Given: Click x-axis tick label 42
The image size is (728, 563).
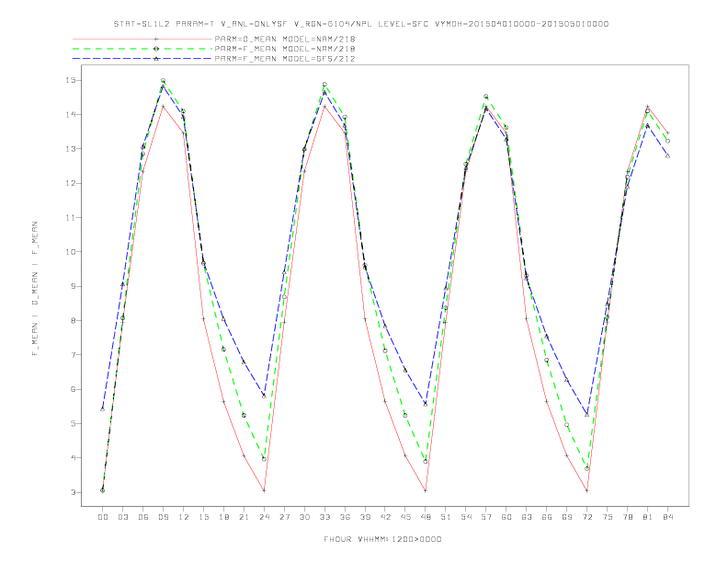Looking at the screenshot, I should (x=385, y=517).
